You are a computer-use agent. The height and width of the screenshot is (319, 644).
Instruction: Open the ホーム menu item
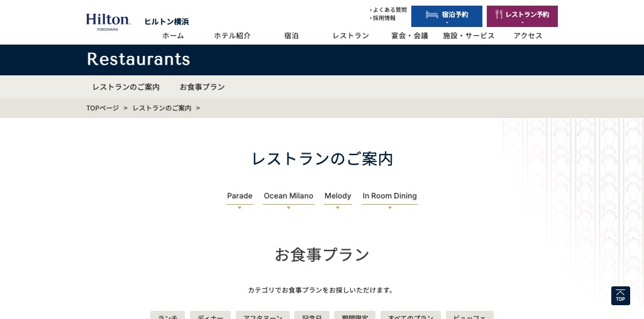click(173, 36)
